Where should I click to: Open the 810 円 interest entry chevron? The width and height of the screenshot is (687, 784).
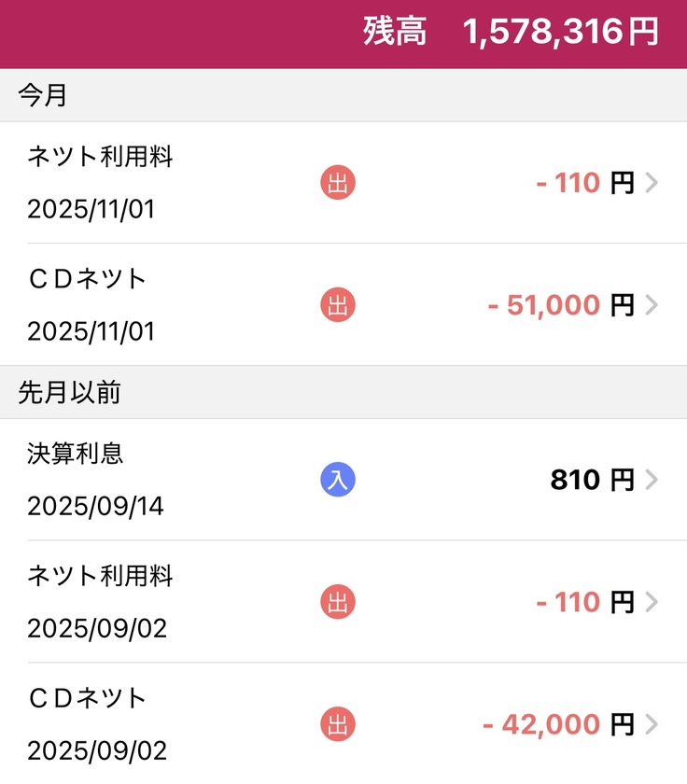tap(652, 480)
